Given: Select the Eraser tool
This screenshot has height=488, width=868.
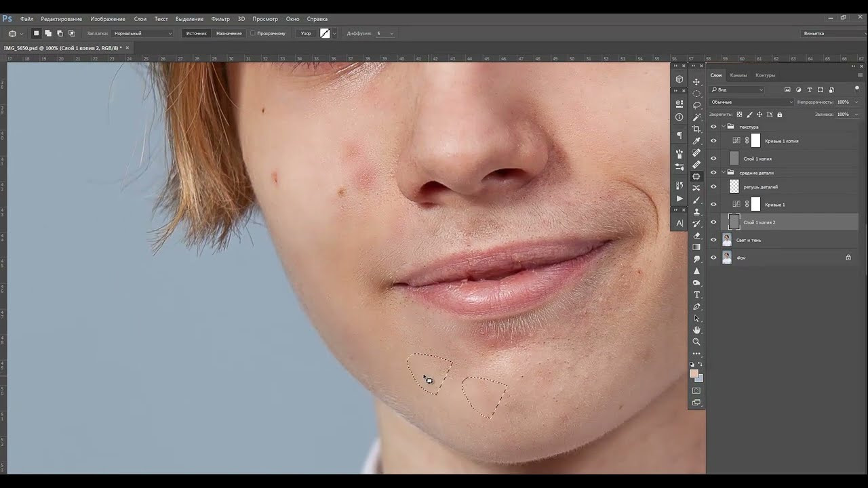Looking at the screenshot, I should (696, 235).
